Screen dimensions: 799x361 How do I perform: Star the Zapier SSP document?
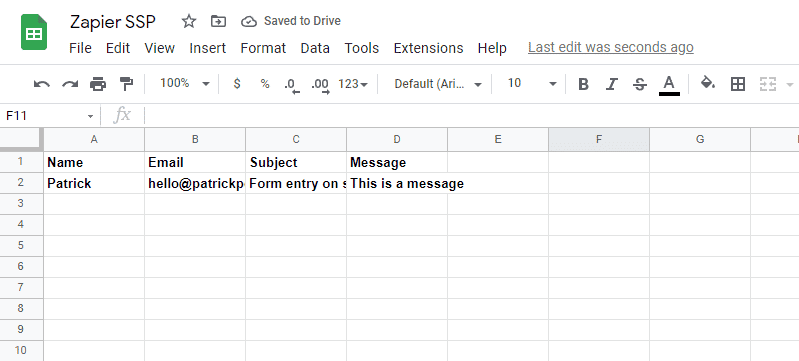[189, 21]
